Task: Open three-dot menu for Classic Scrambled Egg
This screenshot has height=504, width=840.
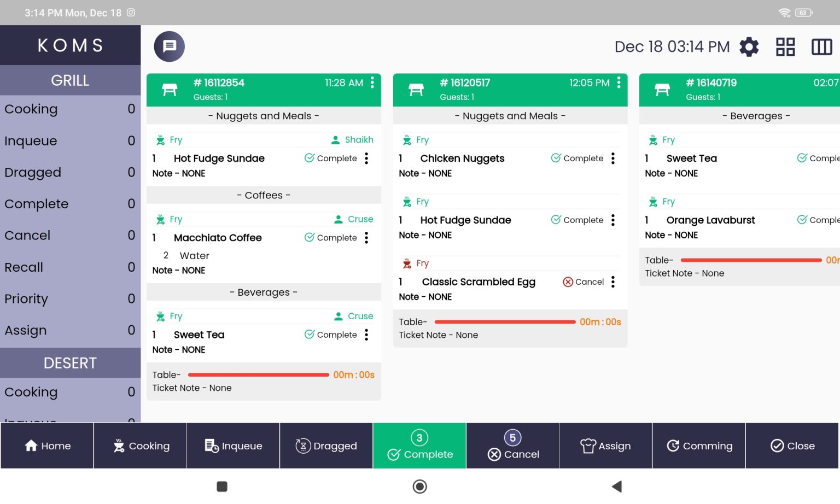Action: (613, 282)
